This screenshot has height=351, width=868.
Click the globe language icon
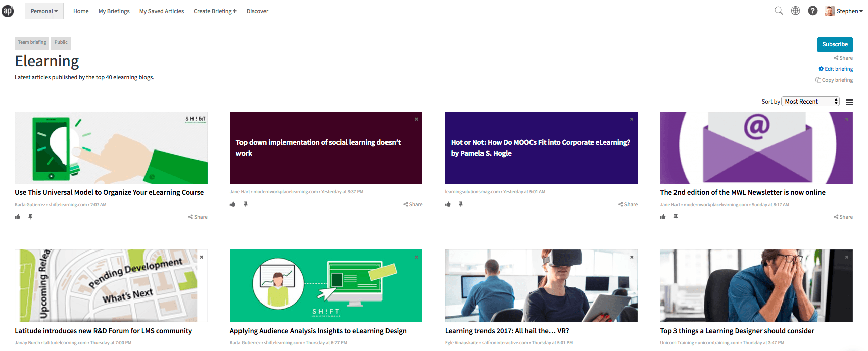point(795,11)
